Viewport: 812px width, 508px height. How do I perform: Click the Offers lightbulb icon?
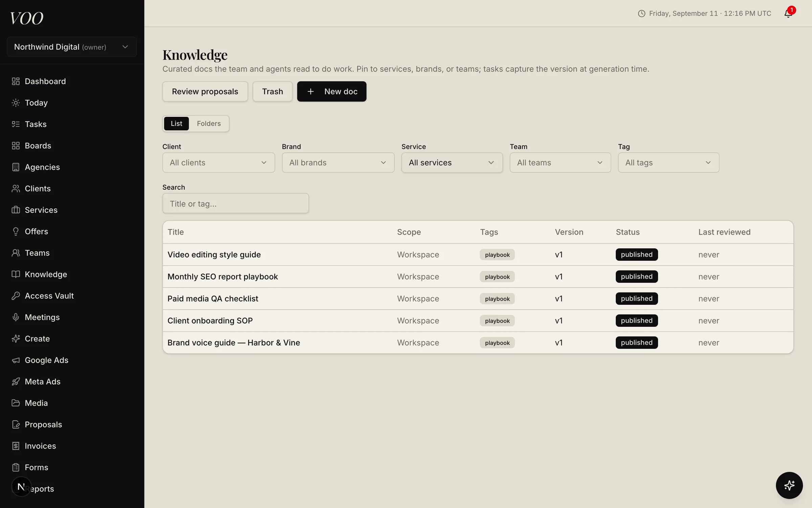coord(16,231)
